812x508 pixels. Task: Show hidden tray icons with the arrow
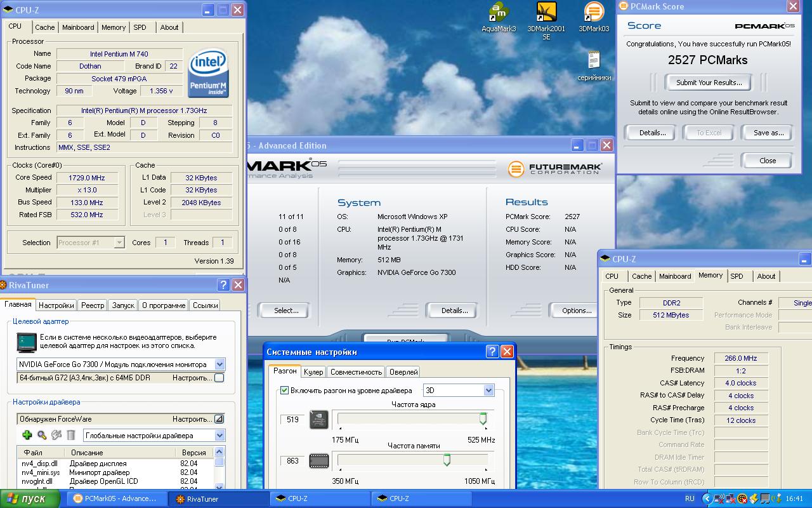[706, 499]
